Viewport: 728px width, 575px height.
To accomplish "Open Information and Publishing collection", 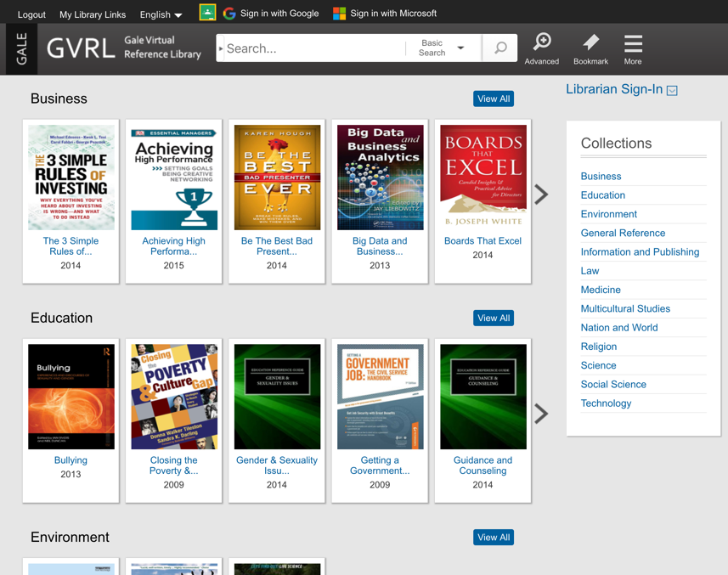I will (x=640, y=252).
